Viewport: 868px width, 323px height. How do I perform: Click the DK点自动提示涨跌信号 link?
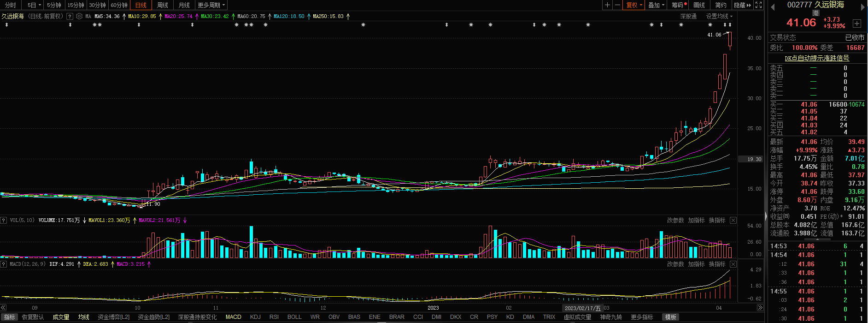817,58
